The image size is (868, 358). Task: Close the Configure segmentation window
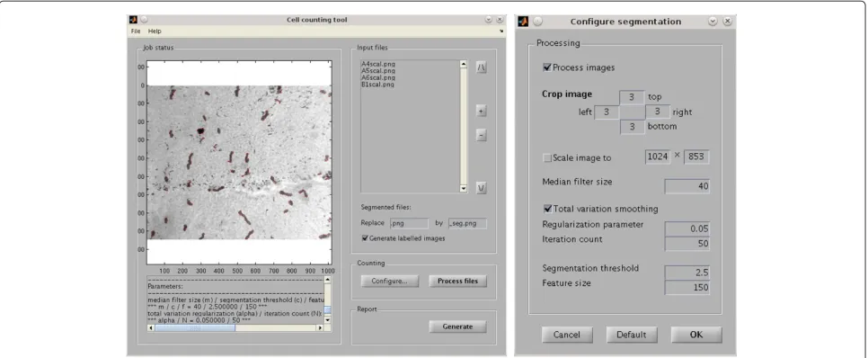pyautogui.click(x=728, y=21)
